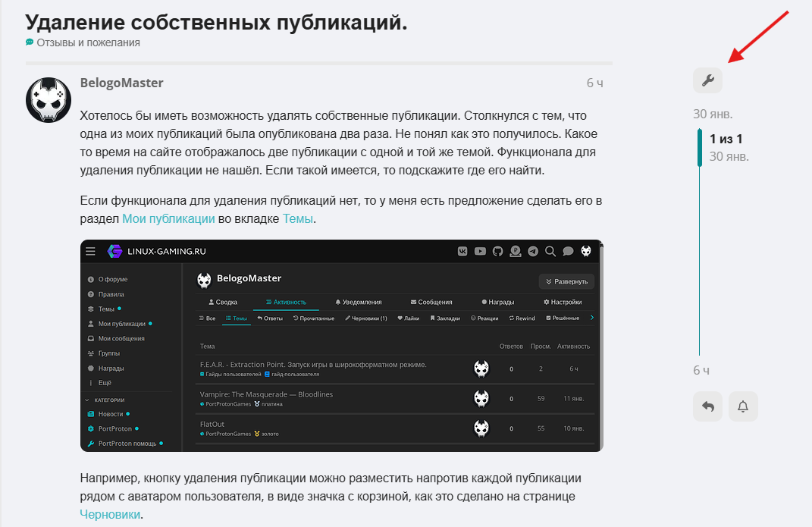
Task: Click the BelogoMaster username above the post text
Action: [x=121, y=83]
